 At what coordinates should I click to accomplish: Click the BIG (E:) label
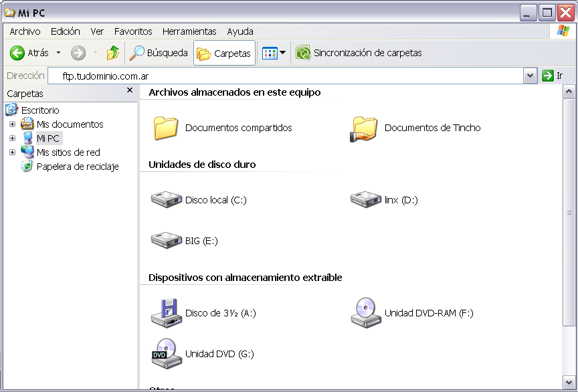tap(201, 241)
